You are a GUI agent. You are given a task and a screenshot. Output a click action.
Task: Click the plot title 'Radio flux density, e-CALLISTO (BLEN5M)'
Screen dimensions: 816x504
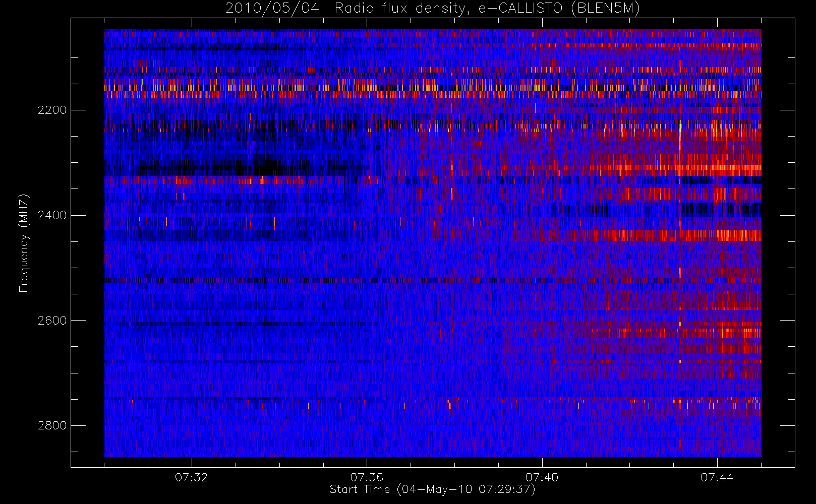(487, 9)
